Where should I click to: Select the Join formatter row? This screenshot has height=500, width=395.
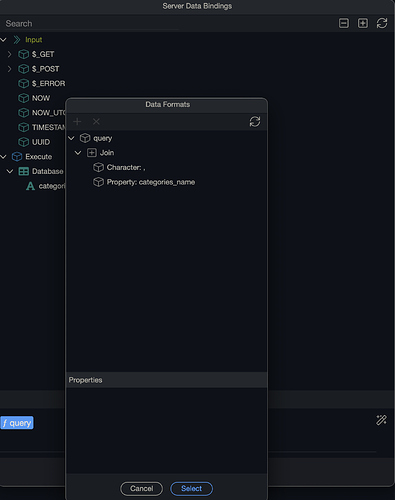tap(107, 153)
